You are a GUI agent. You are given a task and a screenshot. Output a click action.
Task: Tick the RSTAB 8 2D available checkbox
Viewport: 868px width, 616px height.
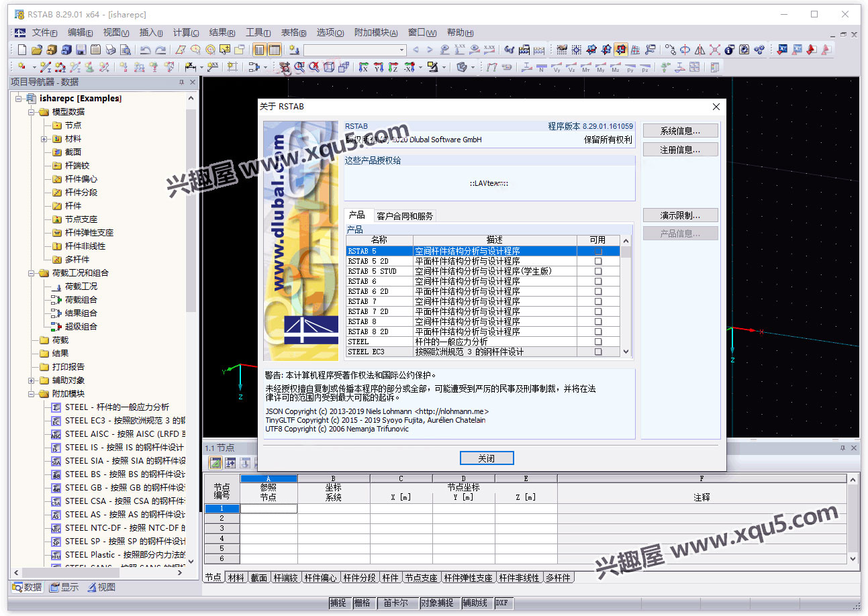click(598, 332)
